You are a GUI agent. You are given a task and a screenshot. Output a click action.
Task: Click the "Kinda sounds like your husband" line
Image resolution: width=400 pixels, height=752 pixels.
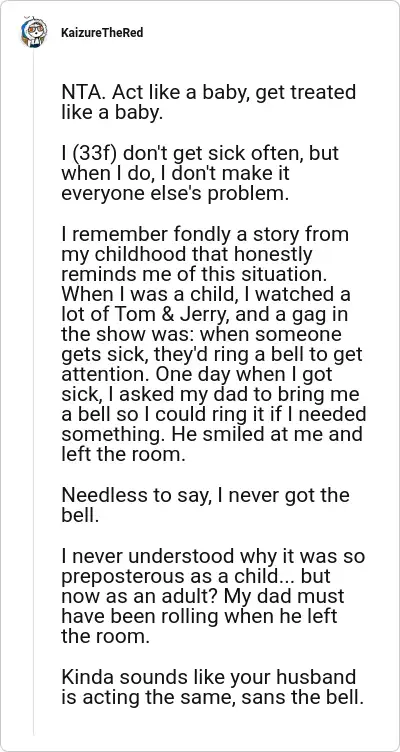pos(209,677)
